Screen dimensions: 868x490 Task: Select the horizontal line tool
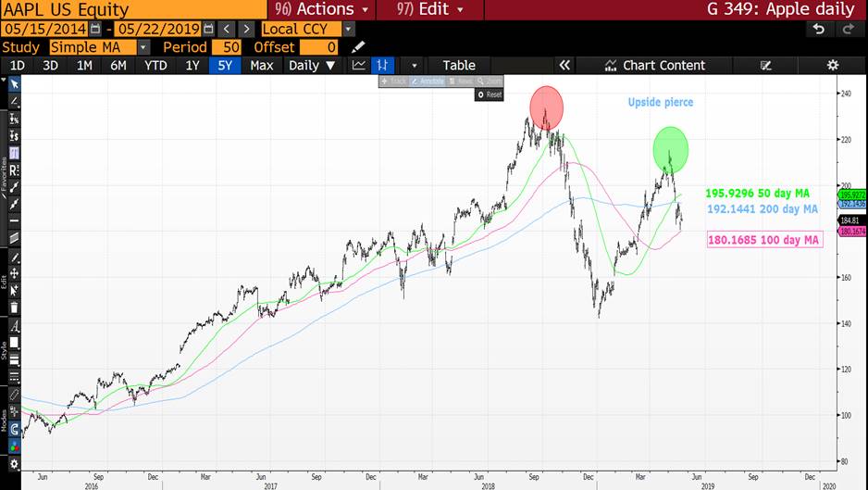[x=15, y=221]
